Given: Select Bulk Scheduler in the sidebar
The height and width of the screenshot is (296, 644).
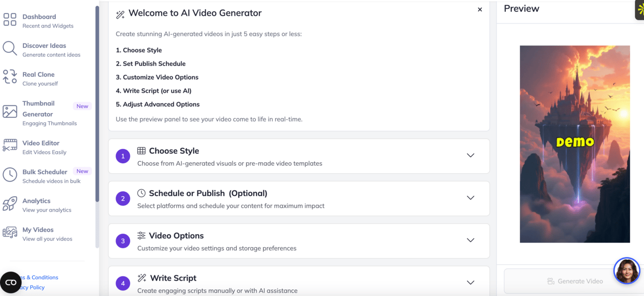Looking at the screenshot, I should [47, 176].
